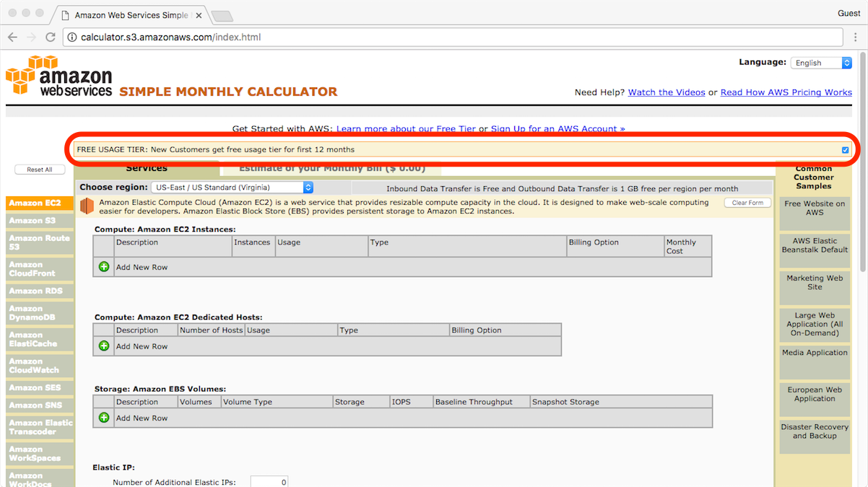Select Amazon EC2 in the sidebar
This screenshot has height=487, width=868.
[x=40, y=203]
